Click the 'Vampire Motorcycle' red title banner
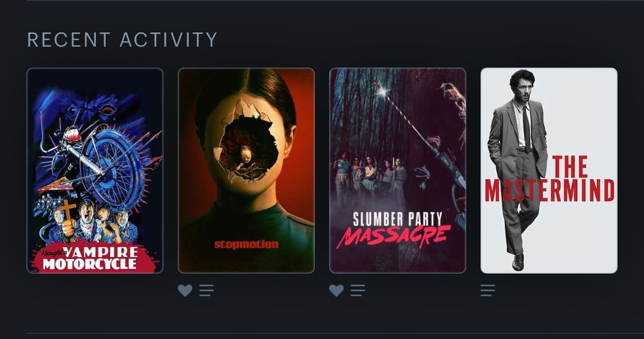 pos(93,258)
